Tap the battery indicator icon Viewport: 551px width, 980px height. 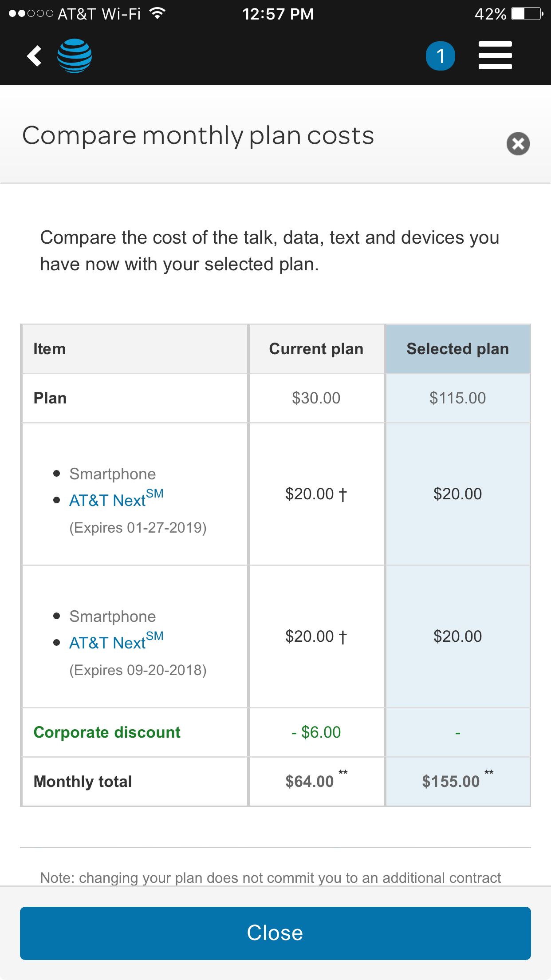(x=527, y=14)
